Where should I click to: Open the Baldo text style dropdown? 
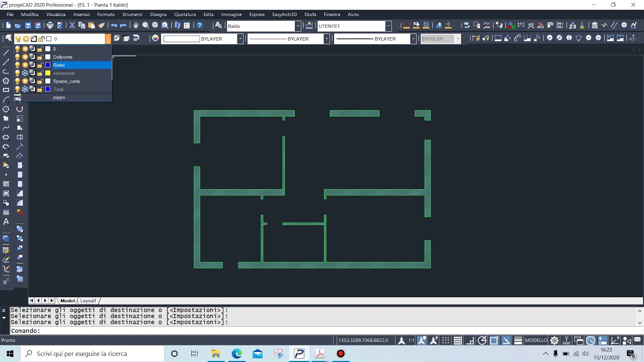(298, 26)
